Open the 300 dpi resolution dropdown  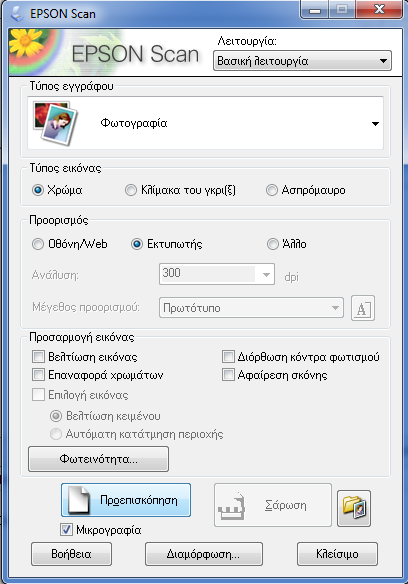[217, 274]
